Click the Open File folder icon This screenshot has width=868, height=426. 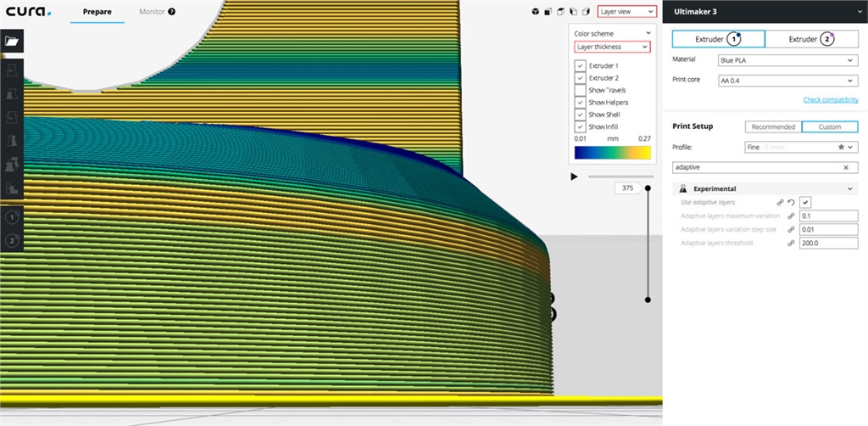pos(13,40)
